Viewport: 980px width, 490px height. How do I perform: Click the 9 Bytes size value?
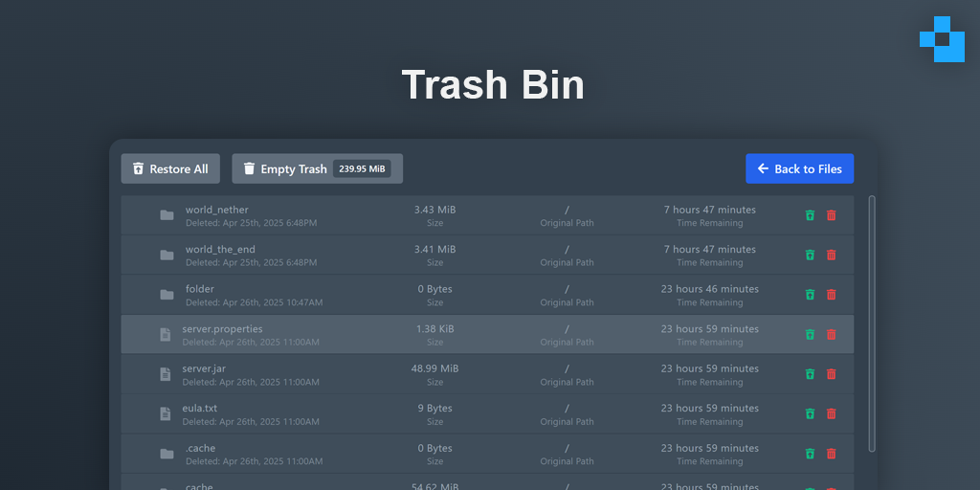pyautogui.click(x=435, y=408)
